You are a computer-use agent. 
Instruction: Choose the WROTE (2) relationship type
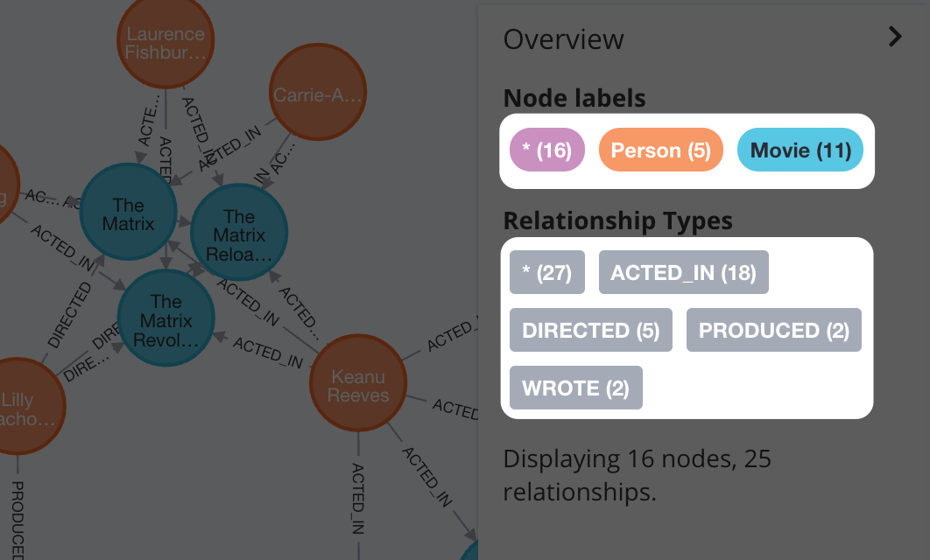click(x=576, y=388)
